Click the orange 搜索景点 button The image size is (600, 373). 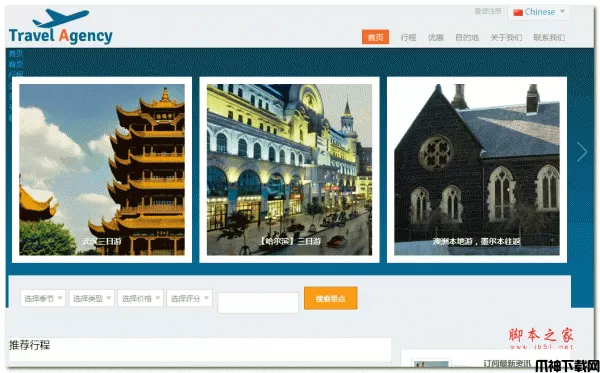coord(331,298)
